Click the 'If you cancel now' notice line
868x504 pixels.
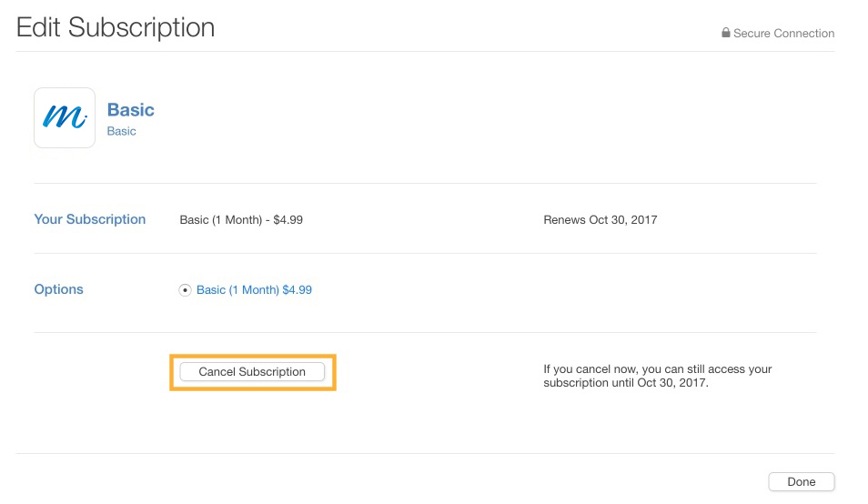pos(657,369)
